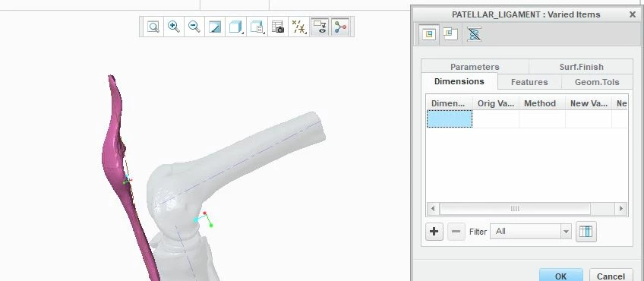The width and height of the screenshot is (644, 281).
Task: Select the first selection-mode icon in Varied Items
Action: [x=428, y=34]
